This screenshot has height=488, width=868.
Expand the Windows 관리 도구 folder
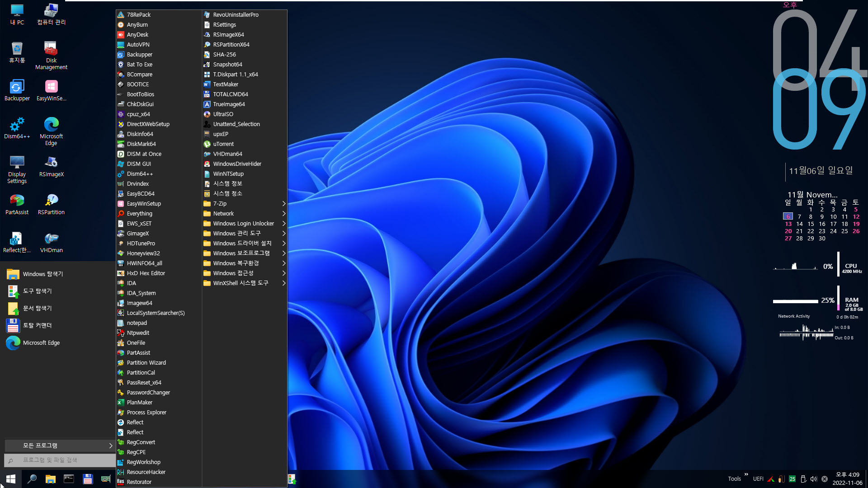(x=245, y=234)
